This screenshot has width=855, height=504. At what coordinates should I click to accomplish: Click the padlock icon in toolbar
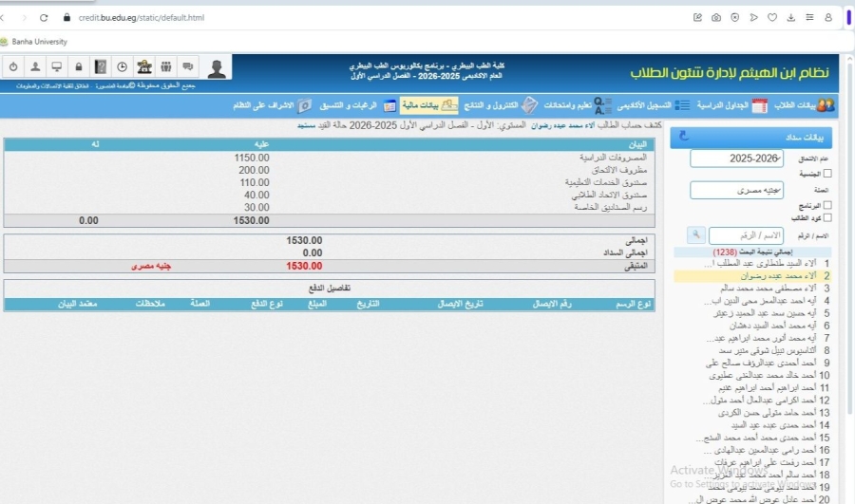[79, 67]
